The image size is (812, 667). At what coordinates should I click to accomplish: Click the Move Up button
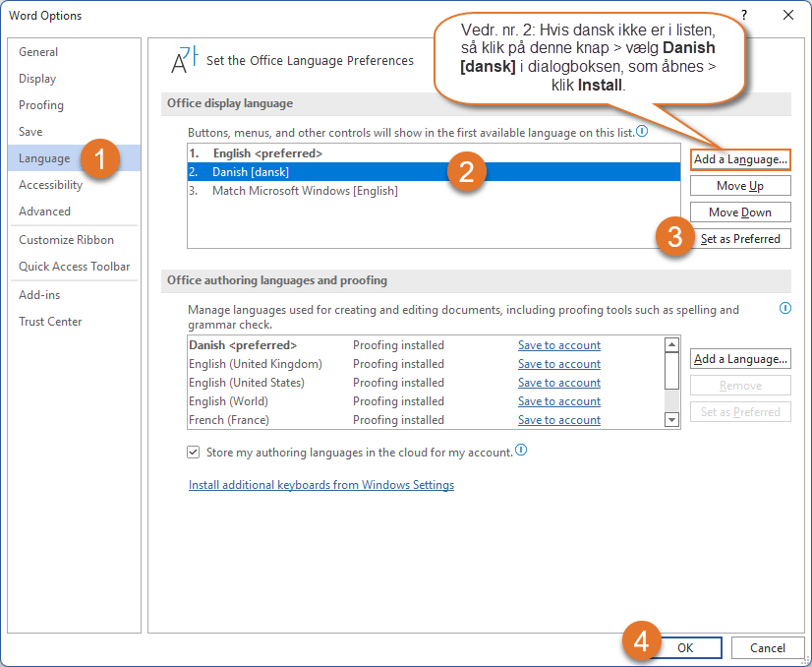pyautogui.click(x=740, y=186)
